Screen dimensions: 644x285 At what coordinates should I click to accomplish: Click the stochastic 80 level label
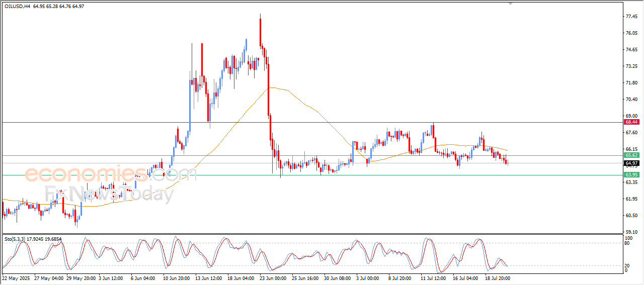(x=627, y=243)
